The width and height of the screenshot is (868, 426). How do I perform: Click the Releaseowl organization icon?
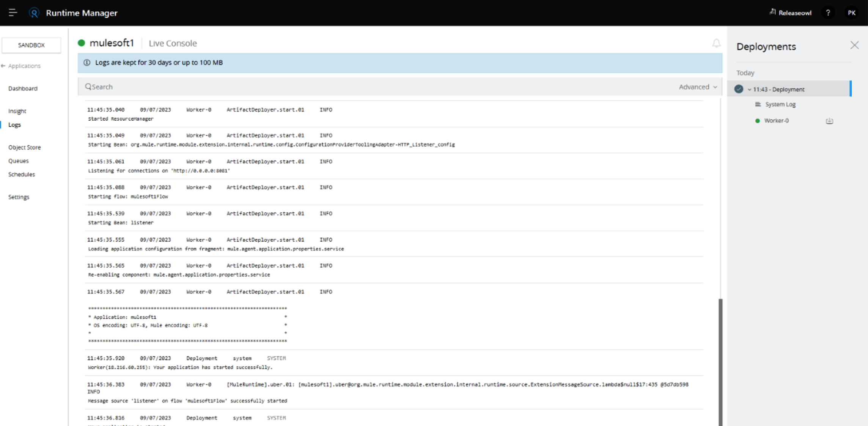coord(772,12)
